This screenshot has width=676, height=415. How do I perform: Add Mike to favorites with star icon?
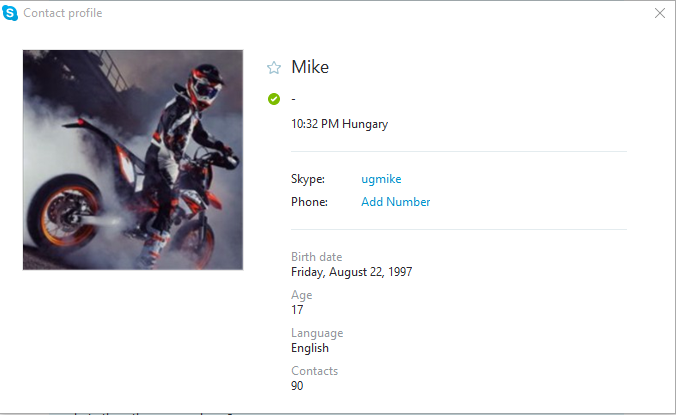(274, 68)
